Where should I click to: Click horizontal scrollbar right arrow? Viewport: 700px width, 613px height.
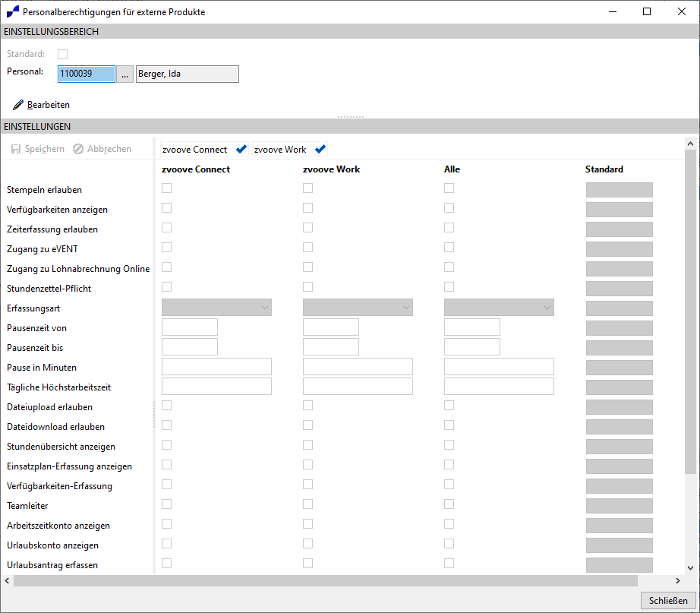[x=678, y=581]
